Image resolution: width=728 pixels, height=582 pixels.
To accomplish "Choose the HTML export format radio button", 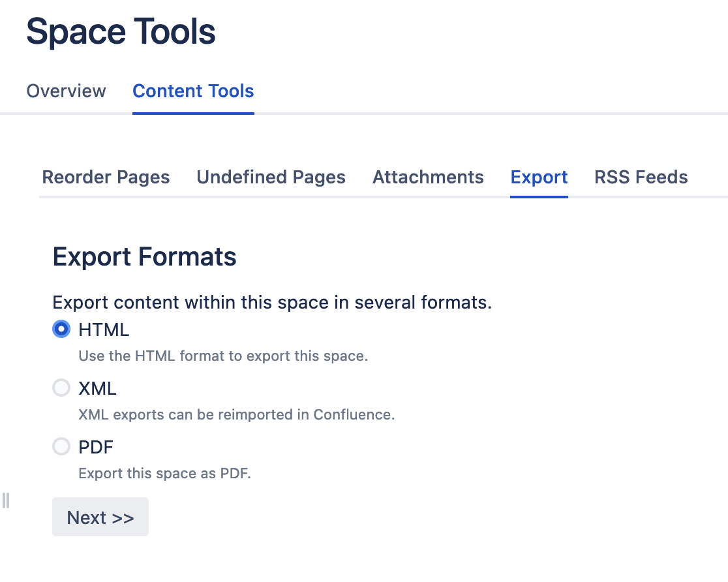I will tap(61, 329).
